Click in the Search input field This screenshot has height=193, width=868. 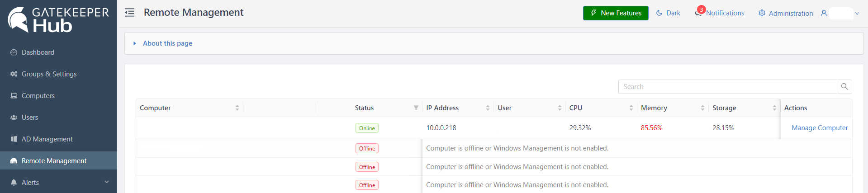(727, 87)
